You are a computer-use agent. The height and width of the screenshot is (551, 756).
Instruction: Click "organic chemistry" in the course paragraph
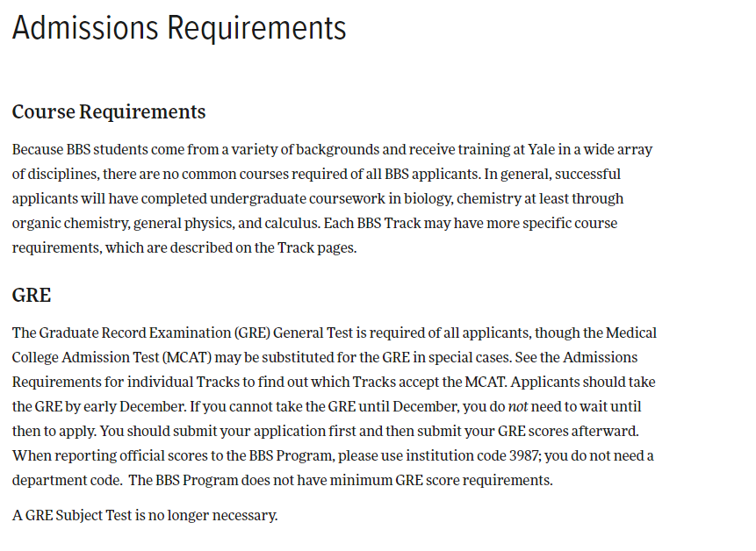pyautogui.click(x=70, y=223)
